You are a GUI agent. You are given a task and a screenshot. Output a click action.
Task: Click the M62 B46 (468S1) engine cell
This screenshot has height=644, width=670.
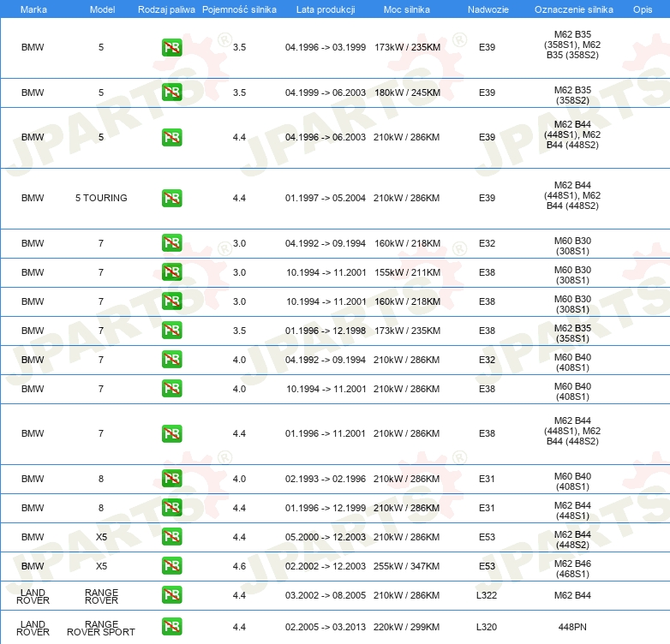[572, 566]
